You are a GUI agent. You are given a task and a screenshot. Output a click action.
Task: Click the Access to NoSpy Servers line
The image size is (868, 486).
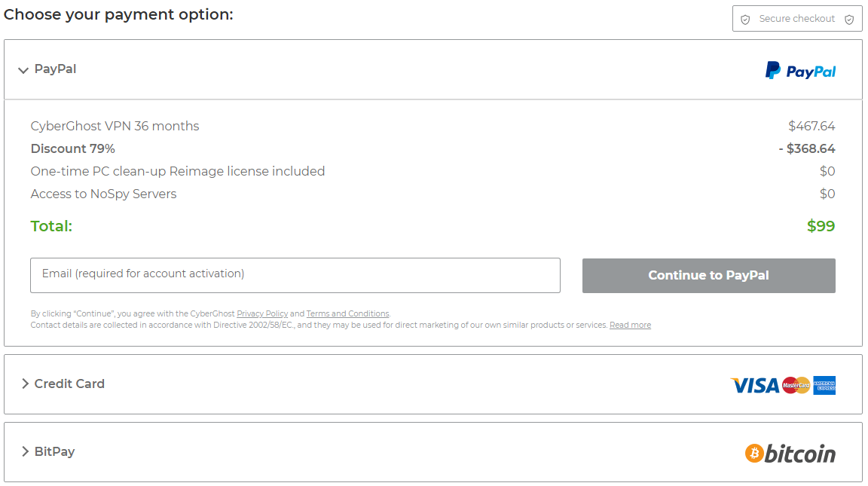(103, 194)
